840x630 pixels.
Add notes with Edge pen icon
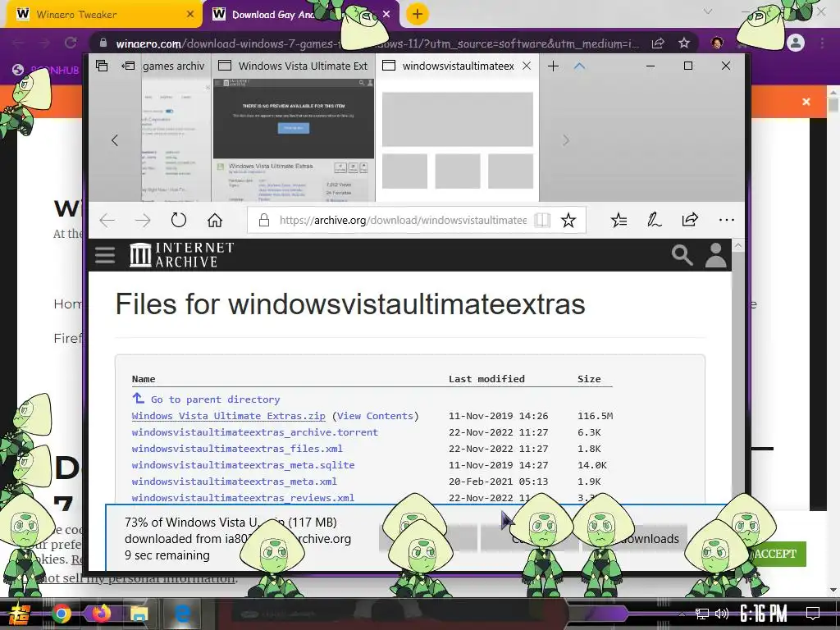click(654, 220)
